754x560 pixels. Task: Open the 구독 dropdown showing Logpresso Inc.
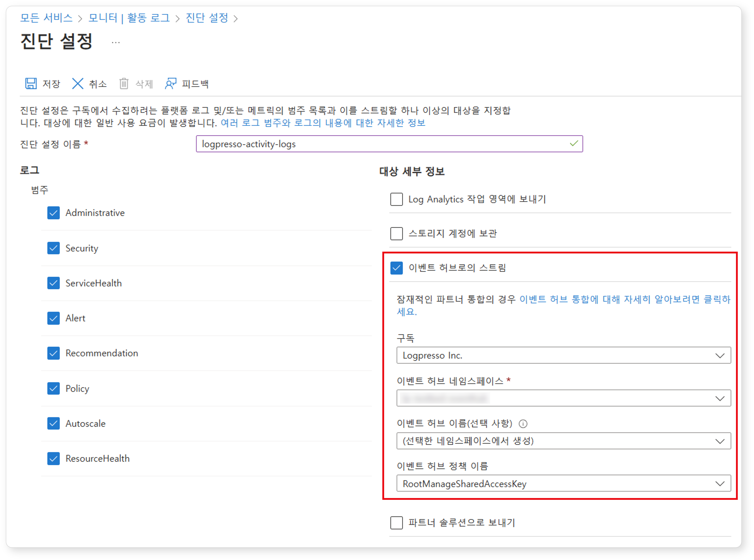click(x=564, y=355)
